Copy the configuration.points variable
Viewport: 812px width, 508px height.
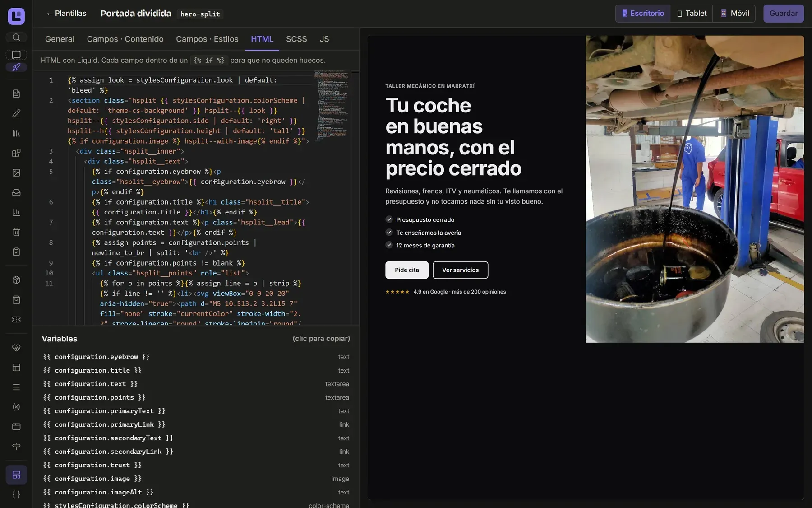click(196, 397)
